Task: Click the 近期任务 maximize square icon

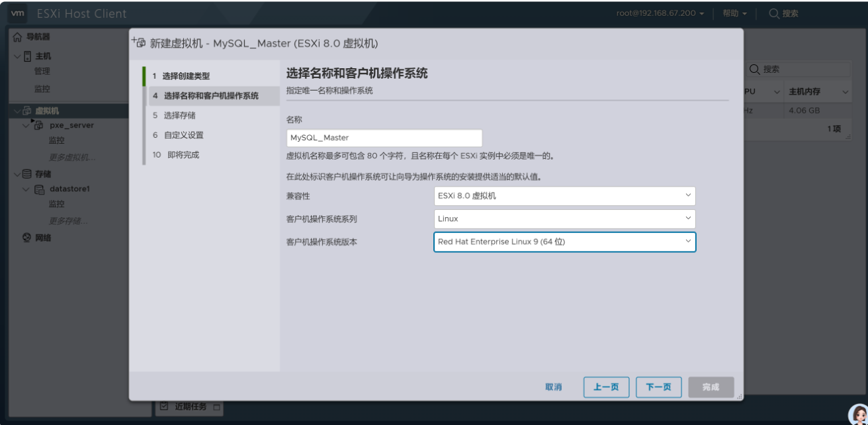Action: (216, 406)
